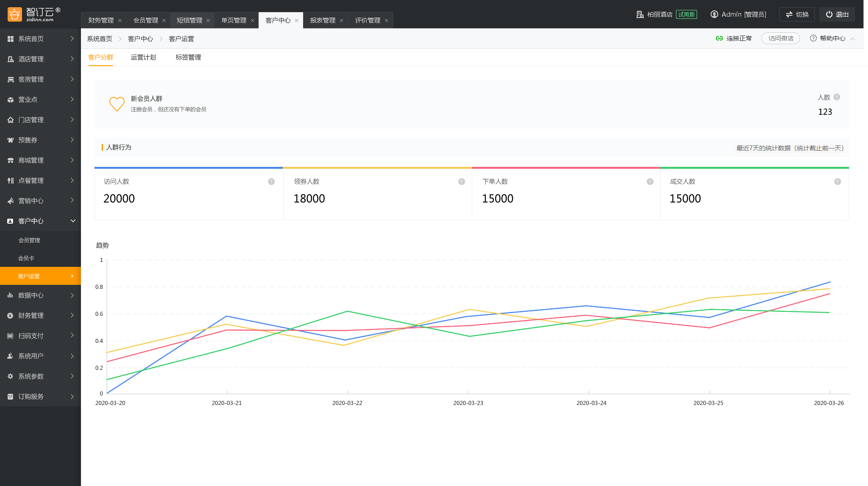Click the 数据中心 bar chart icon
The height and width of the screenshot is (486, 868).
click(10, 295)
